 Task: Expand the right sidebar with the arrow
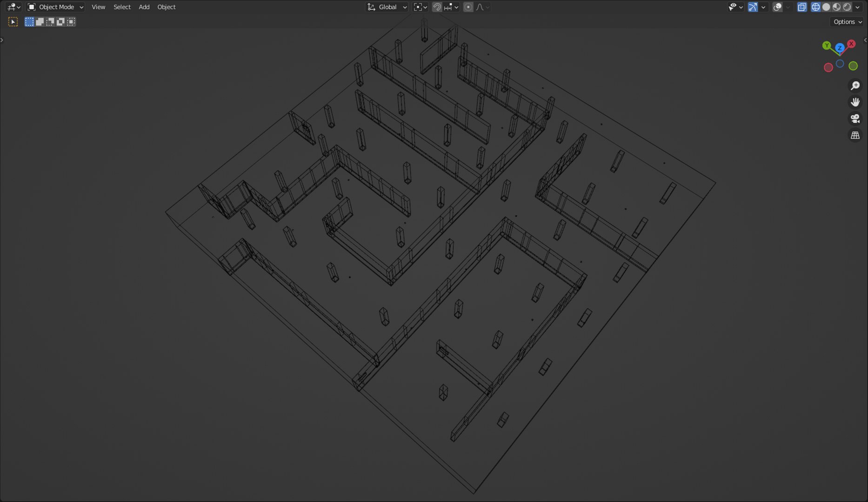tap(865, 40)
